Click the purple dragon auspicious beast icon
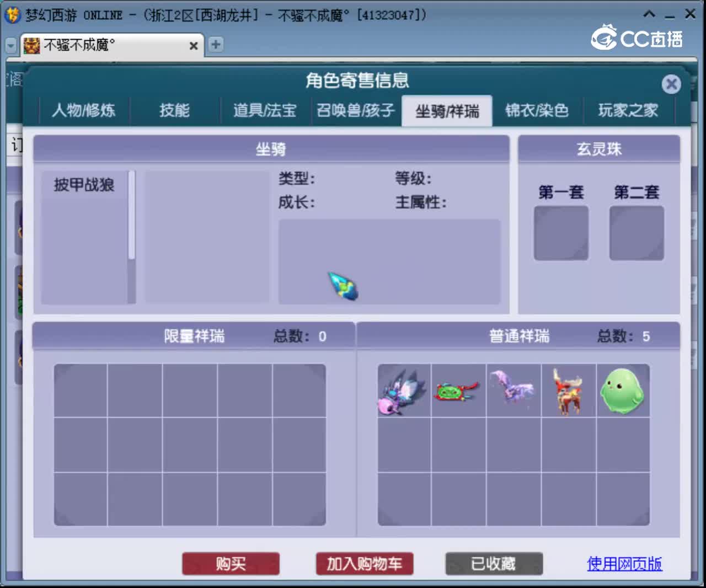706x588 pixels. pos(514,391)
